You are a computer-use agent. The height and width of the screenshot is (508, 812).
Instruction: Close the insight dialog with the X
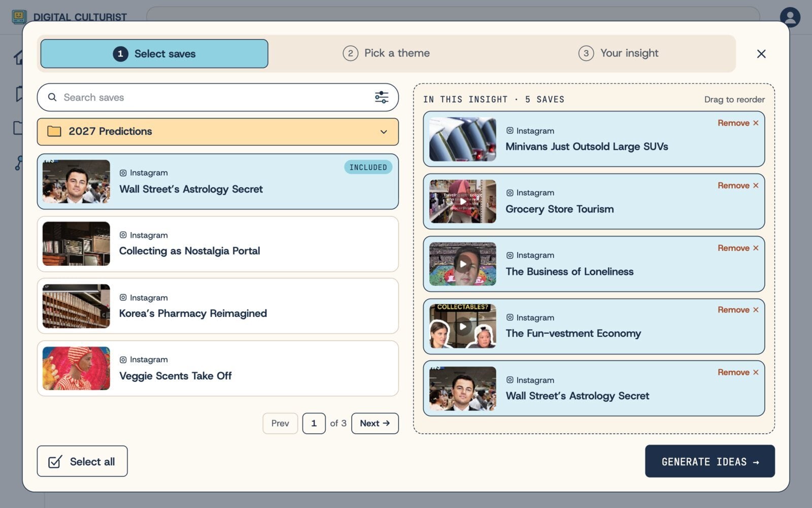point(761,54)
